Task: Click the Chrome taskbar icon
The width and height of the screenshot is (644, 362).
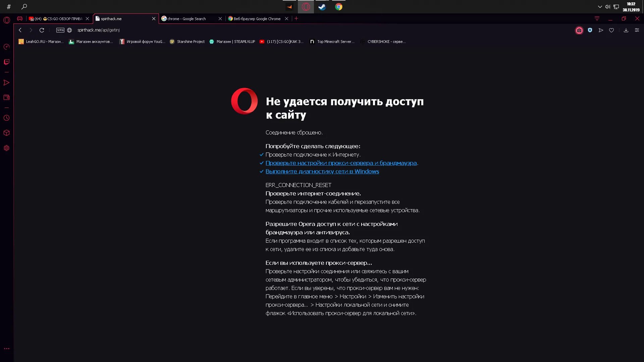Action: tap(339, 7)
